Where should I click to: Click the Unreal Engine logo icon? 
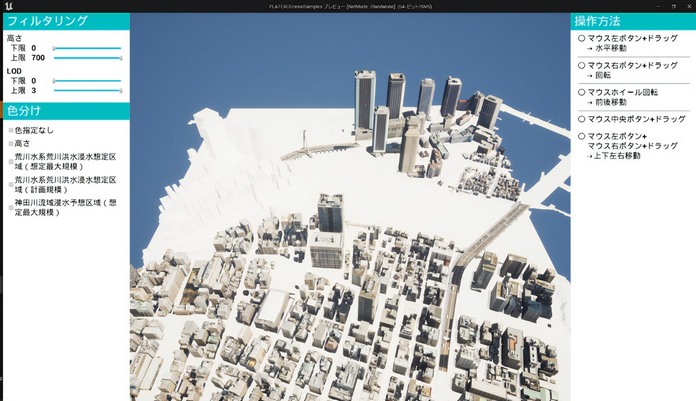[x=10, y=6]
